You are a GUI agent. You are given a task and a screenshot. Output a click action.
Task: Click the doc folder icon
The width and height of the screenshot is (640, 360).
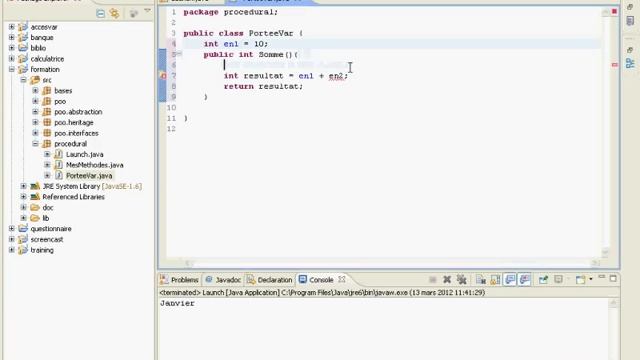35,207
